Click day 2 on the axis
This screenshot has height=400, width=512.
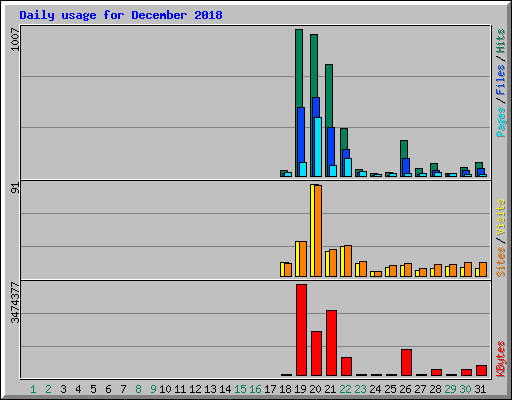coord(48,389)
